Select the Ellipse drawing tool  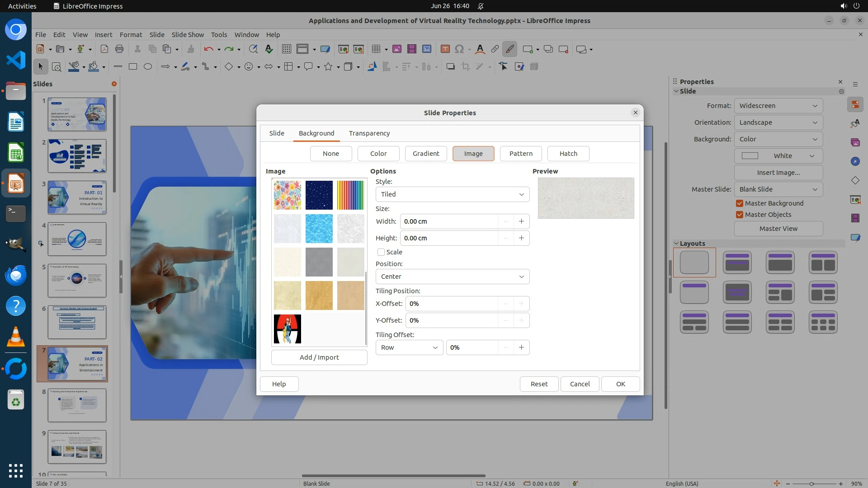(x=147, y=67)
